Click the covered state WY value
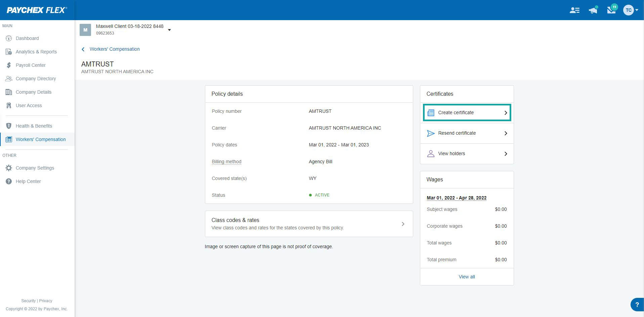 [312, 178]
